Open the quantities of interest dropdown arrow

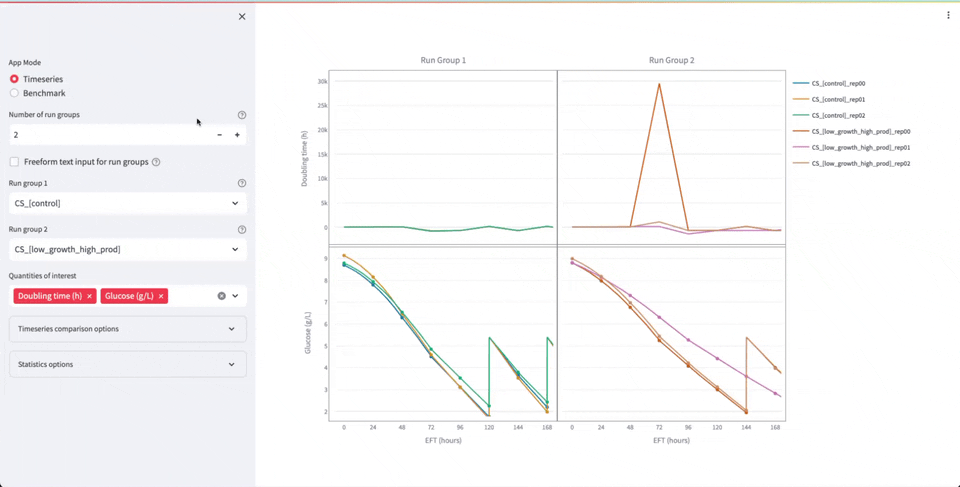(x=235, y=296)
